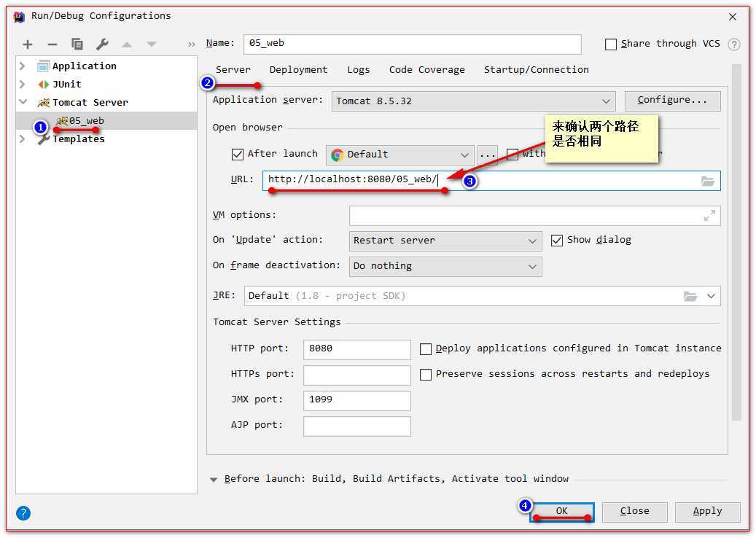Open the Edit Defaults wrench icon
The width and height of the screenshot is (756, 538).
click(102, 44)
